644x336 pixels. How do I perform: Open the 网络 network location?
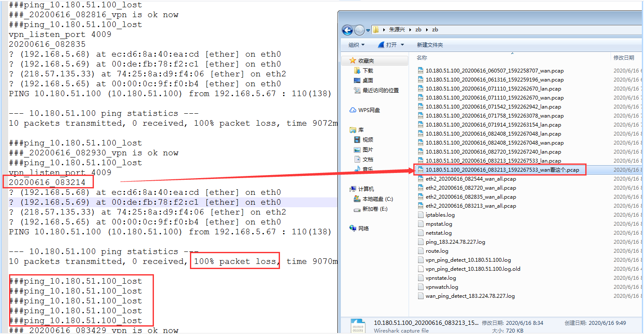[x=363, y=228]
